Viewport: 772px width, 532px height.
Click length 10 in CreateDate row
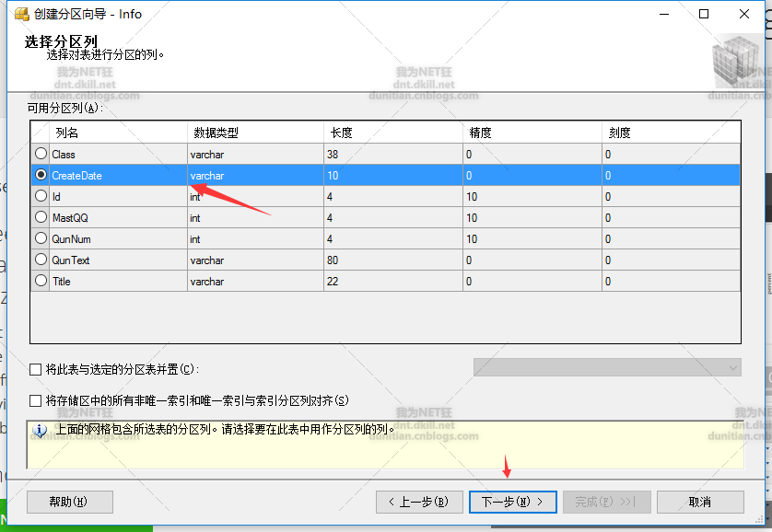click(393, 176)
